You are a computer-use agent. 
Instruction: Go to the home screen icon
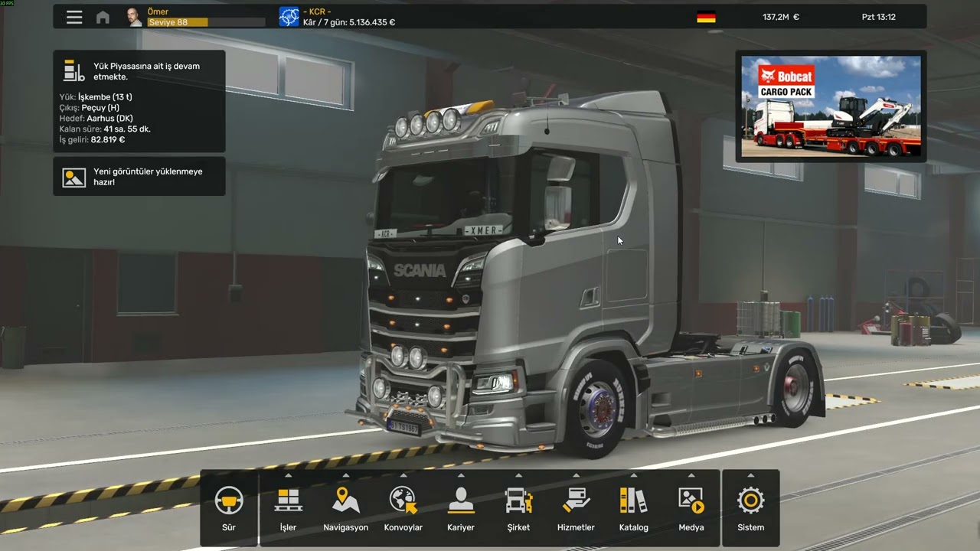pos(103,17)
